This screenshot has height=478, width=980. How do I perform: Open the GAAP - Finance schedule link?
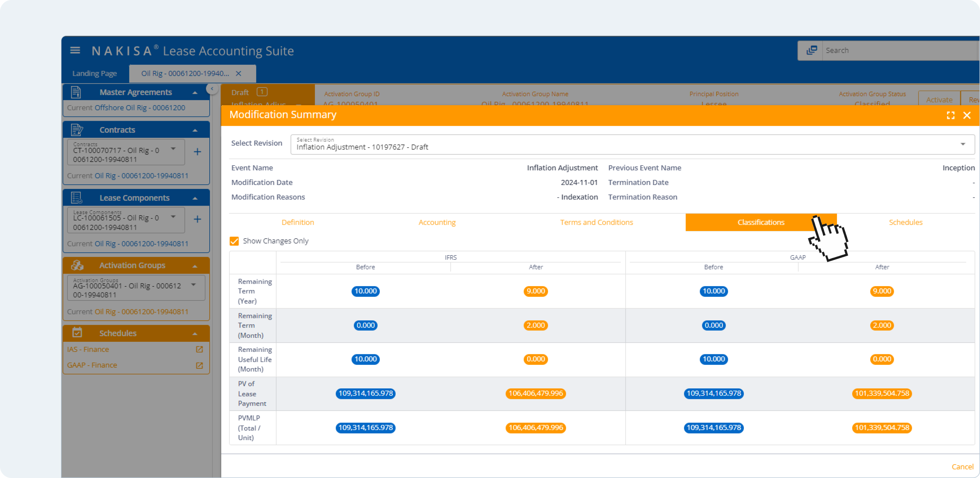click(x=92, y=365)
